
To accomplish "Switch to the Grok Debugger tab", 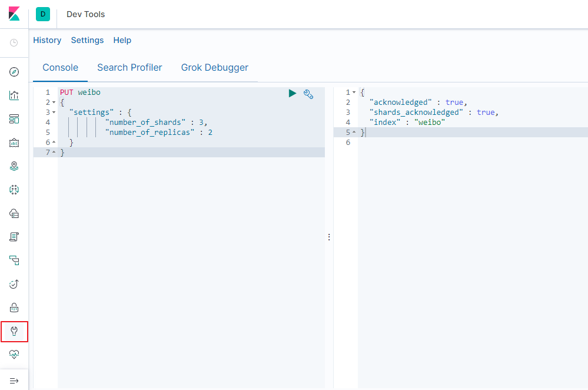I will click(x=214, y=67).
